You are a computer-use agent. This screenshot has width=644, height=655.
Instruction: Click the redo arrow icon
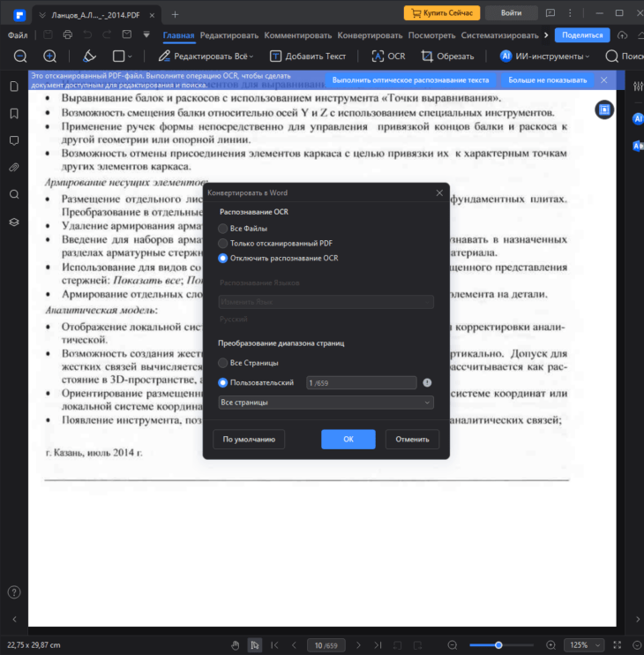(107, 34)
